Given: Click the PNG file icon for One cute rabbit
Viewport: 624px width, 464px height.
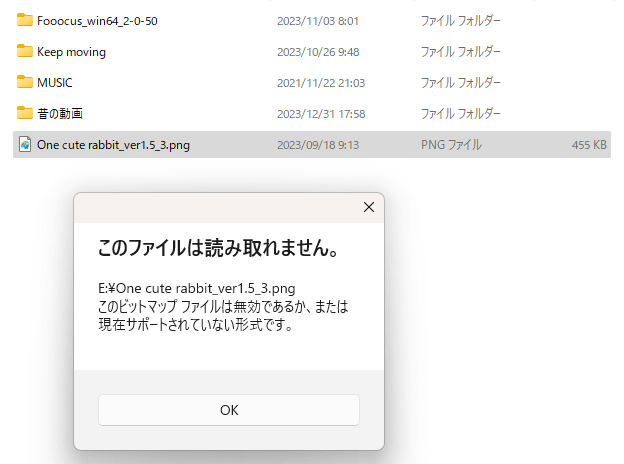Looking at the screenshot, I should click(x=25, y=144).
